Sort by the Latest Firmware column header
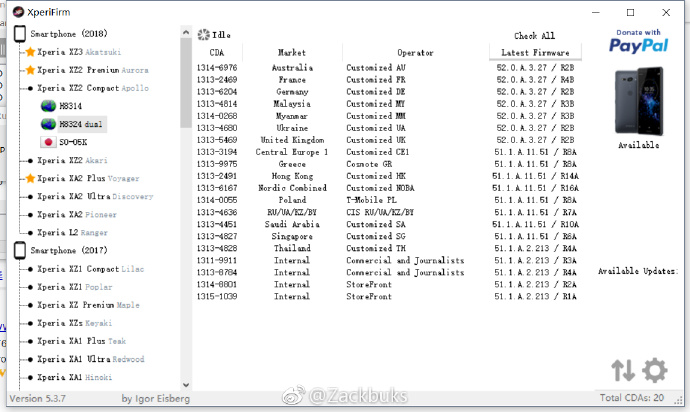The height and width of the screenshot is (412, 690). [535, 52]
